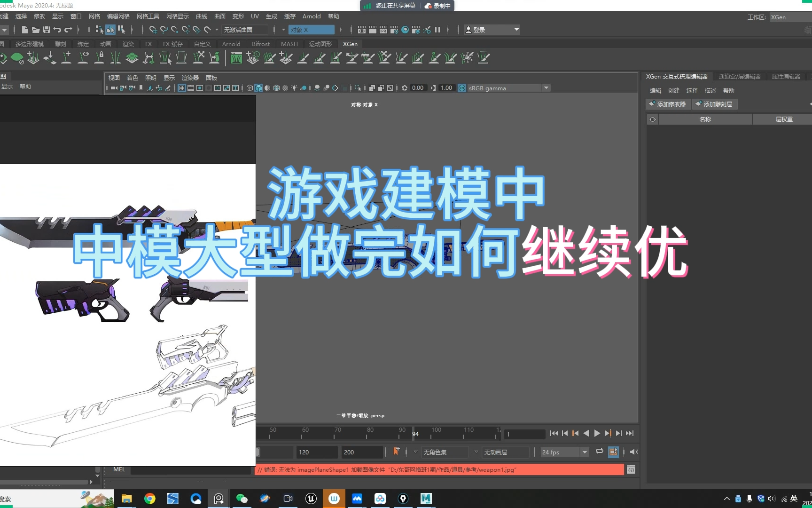Click frame 94 time slider marker
The height and width of the screenshot is (508, 812).
(415, 434)
